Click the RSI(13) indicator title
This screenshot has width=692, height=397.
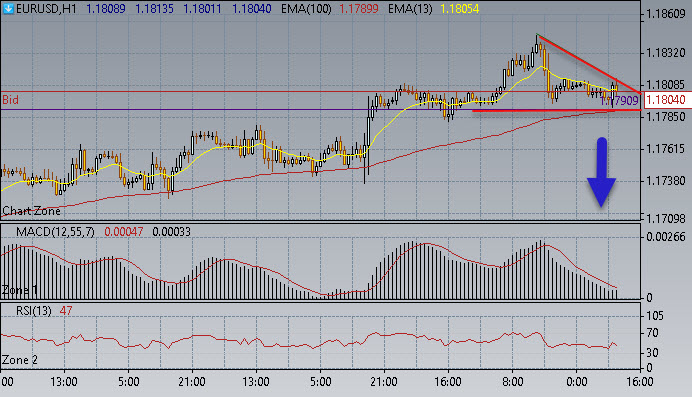34,311
